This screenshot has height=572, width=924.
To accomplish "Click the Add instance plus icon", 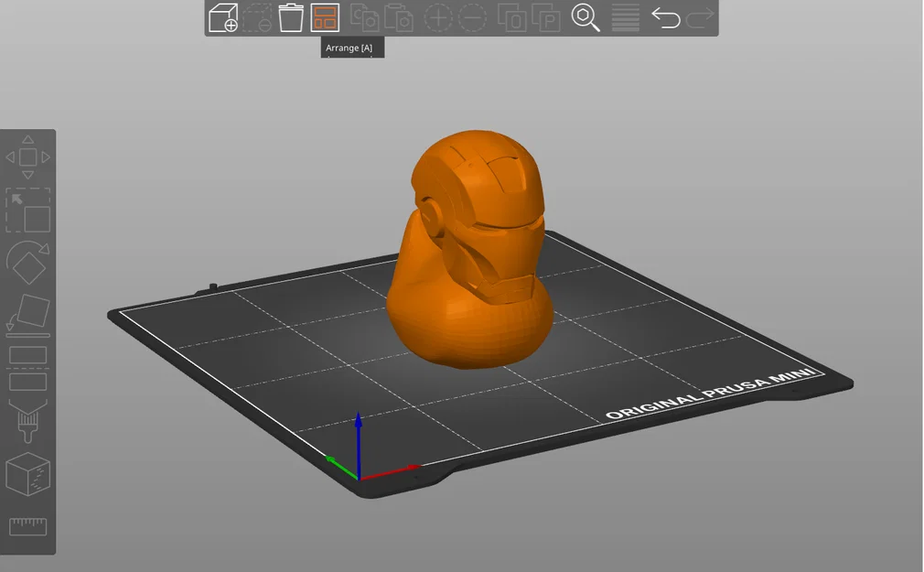I will point(438,18).
